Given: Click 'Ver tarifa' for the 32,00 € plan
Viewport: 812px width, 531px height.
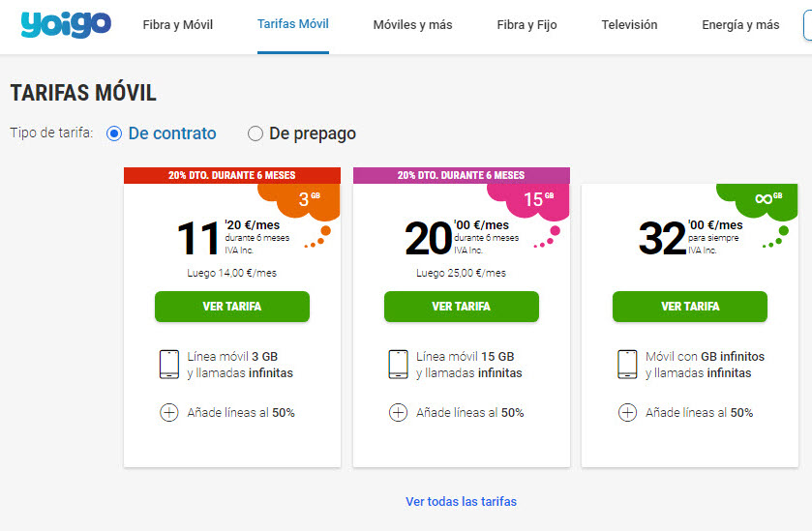Looking at the screenshot, I should click(690, 307).
